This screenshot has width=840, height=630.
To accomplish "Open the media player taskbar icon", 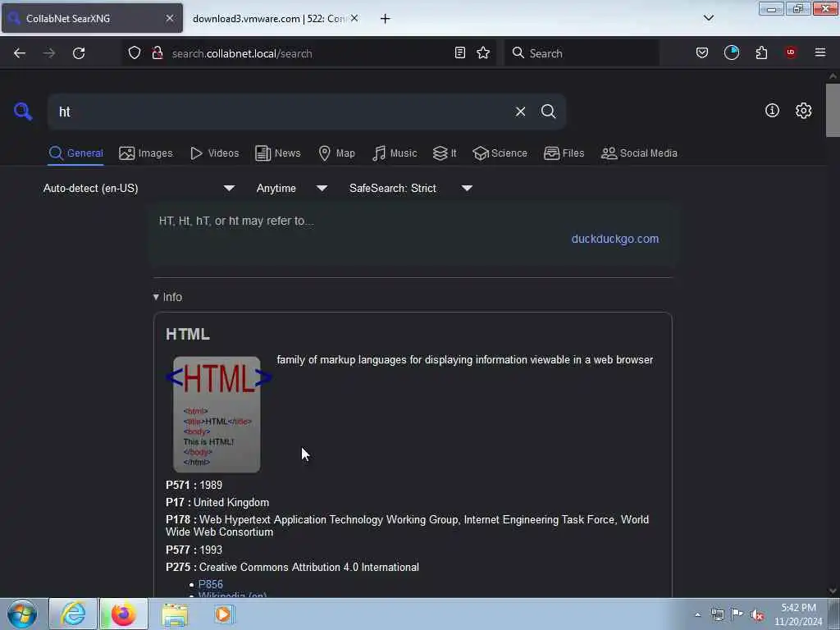I will pos(224,614).
